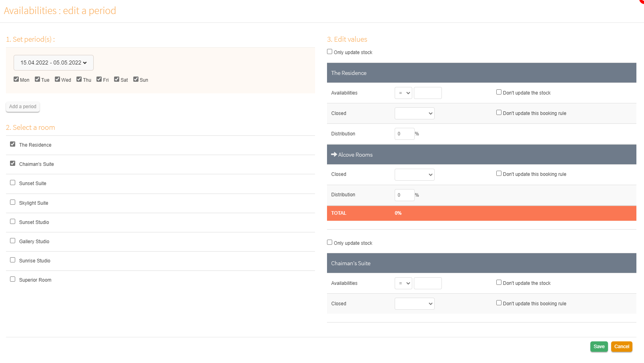
Task: Tick the Skylight Suite checkbox
Action: point(13,202)
